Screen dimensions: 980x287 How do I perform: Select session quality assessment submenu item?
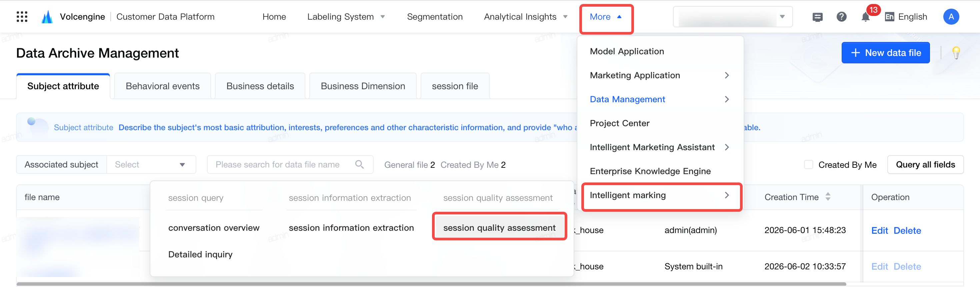point(499,228)
